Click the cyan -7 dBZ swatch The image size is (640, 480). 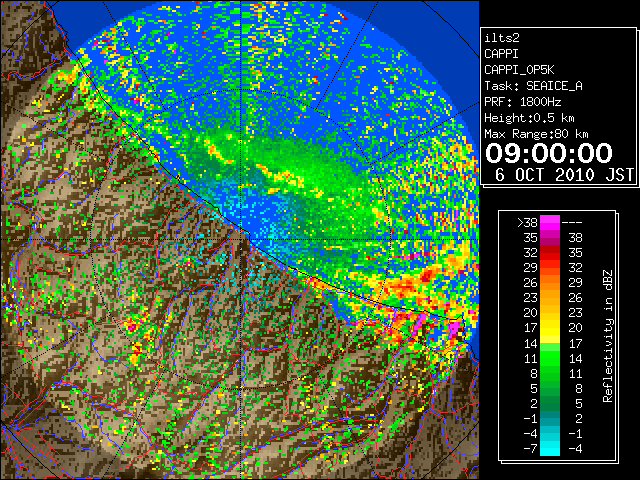click(x=550, y=448)
